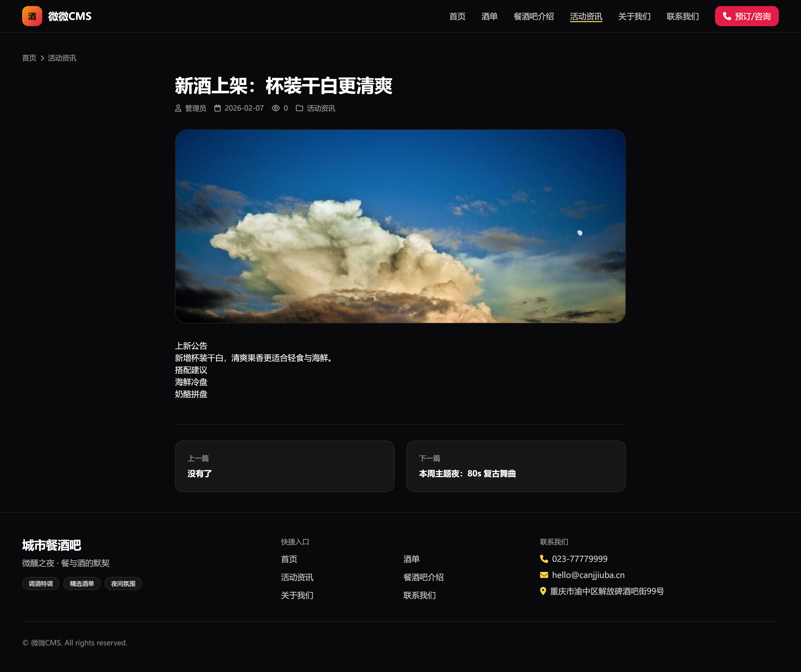The height and width of the screenshot is (672, 801).
Task: Click the footer phone icon
Action: [x=544, y=559]
